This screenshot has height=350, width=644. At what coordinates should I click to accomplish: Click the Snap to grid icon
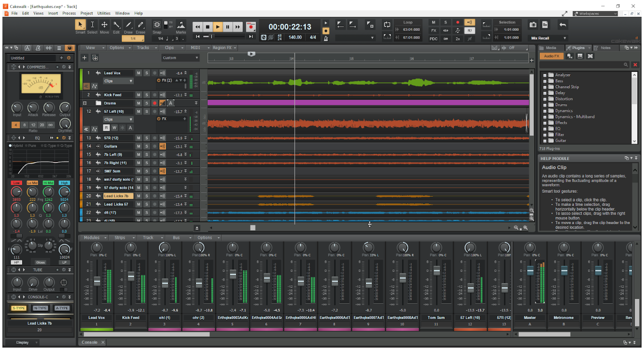(x=157, y=25)
